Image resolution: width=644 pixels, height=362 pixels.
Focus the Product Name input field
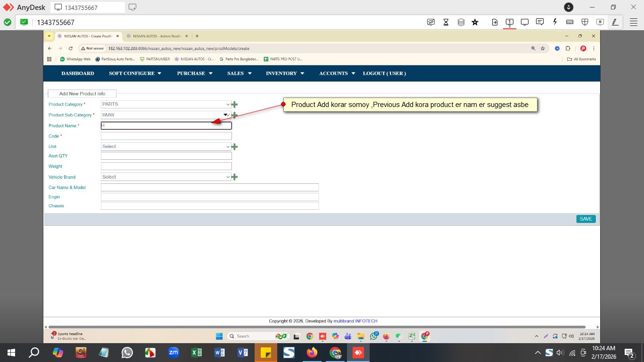tap(166, 126)
